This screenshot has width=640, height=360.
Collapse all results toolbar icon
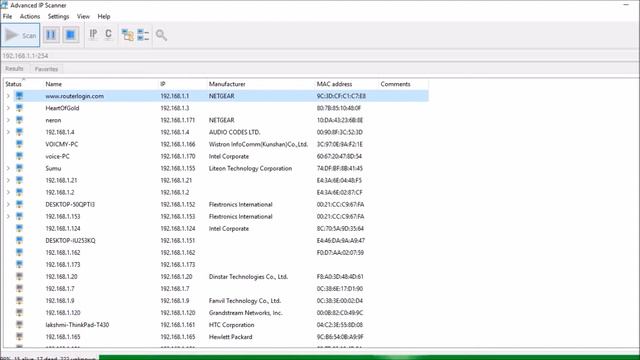[143, 35]
